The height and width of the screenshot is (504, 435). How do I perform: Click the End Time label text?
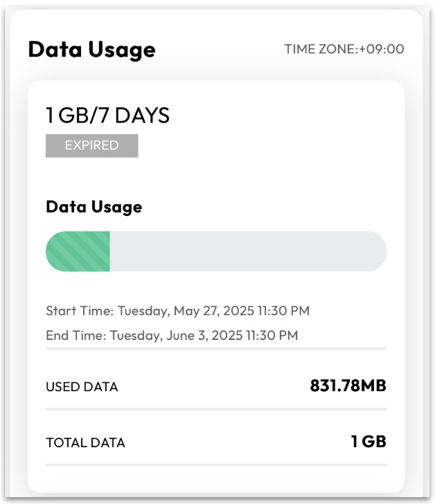76,336
